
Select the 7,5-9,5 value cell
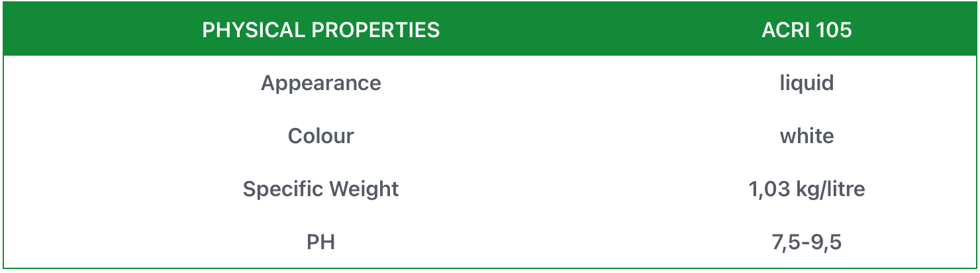(807, 242)
